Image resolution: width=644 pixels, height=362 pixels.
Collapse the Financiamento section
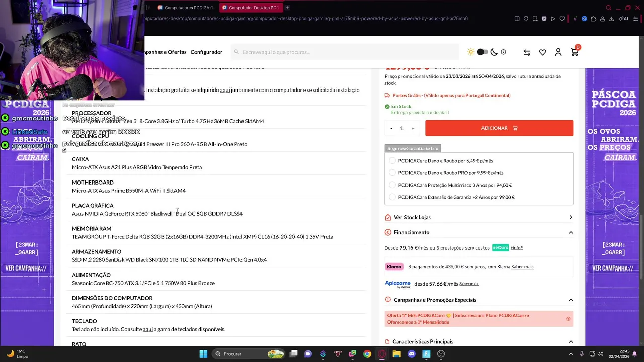click(571, 232)
